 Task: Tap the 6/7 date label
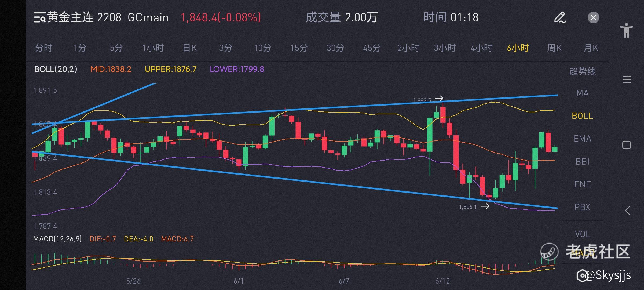(344, 281)
